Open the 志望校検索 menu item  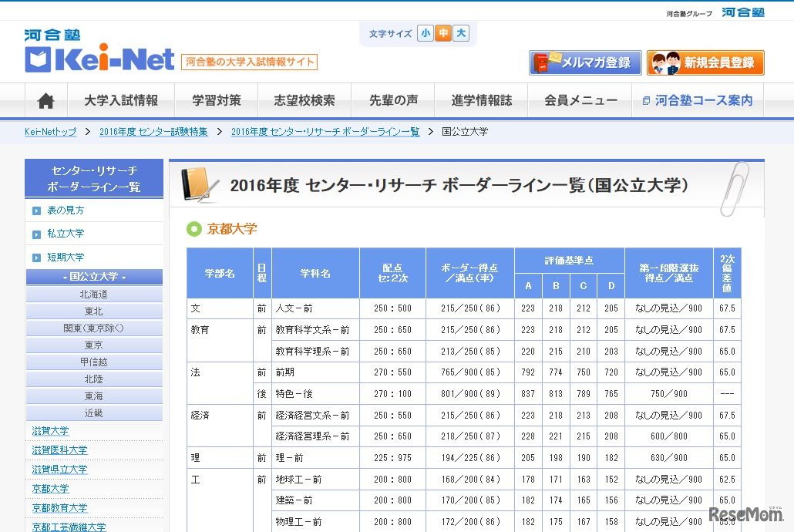tap(304, 101)
